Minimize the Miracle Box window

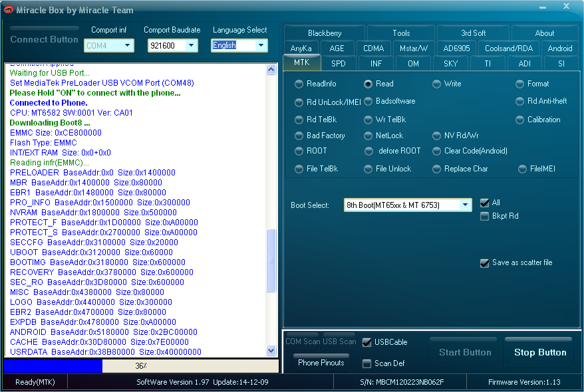click(x=543, y=7)
